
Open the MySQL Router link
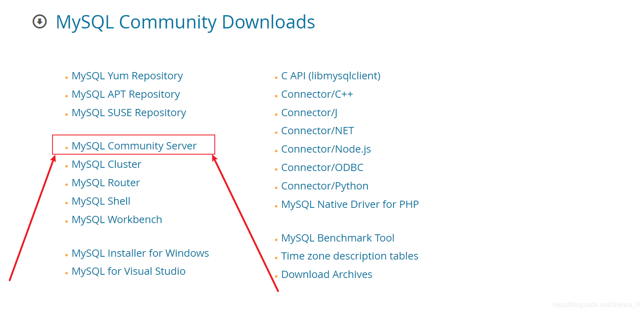(106, 183)
